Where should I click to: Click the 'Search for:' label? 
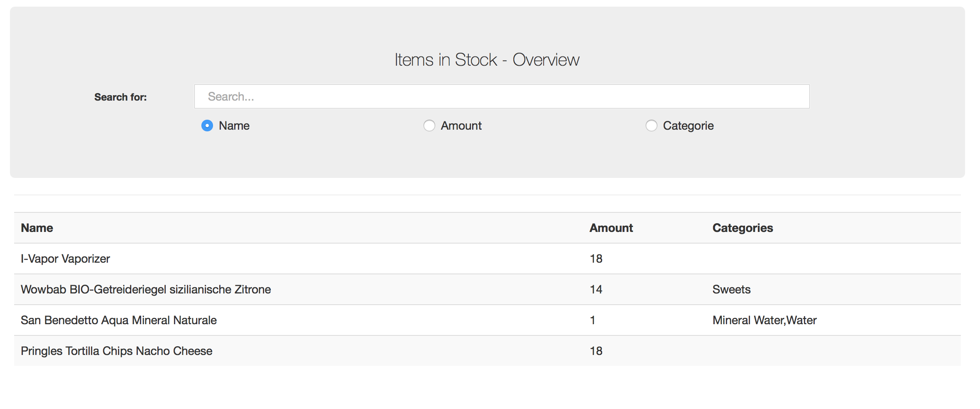coord(120,97)
